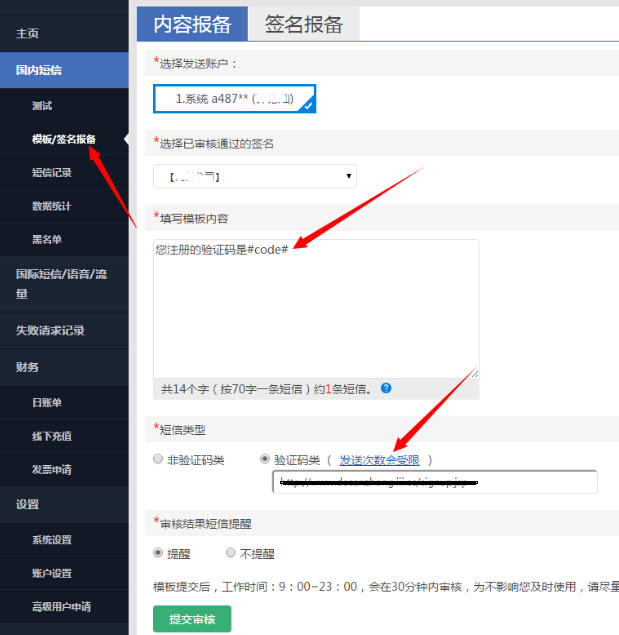Click the blue help question-mark icon
This screenshot has height=635, width=619.
(x=386, y=388)
